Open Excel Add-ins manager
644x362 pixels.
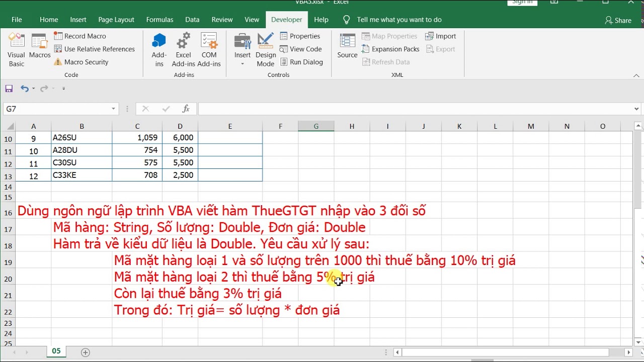pos(183,50)
